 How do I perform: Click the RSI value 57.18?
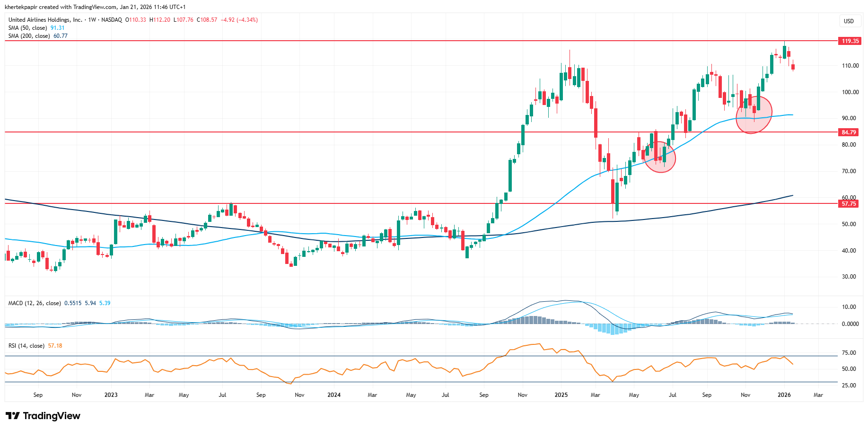pos(55,346)
